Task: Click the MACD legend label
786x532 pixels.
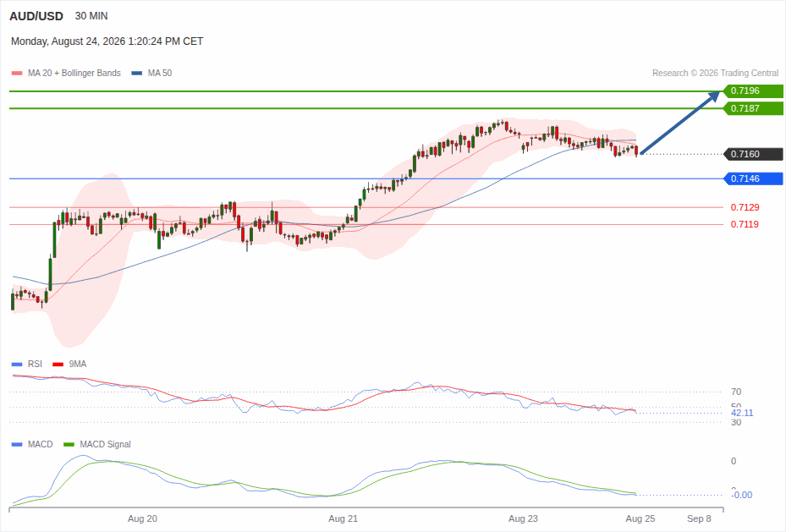Action: (41, 444)
